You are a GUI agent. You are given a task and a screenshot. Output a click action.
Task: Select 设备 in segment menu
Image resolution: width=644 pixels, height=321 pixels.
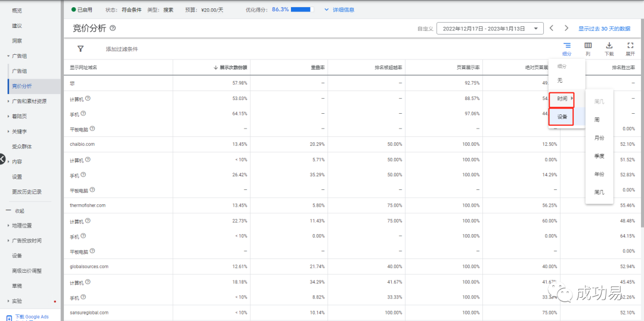(561, 116)
